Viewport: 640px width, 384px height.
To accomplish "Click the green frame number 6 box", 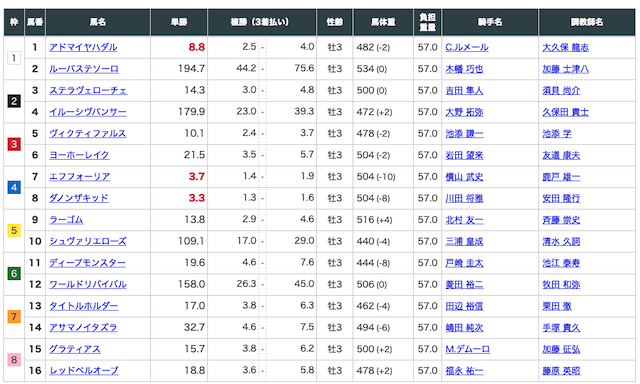I will 14,273.
